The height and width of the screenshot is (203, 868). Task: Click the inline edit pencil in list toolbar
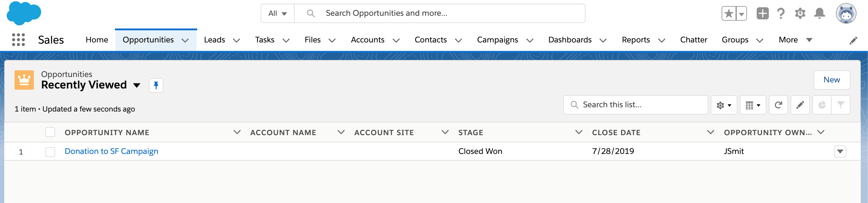point(800,105)
